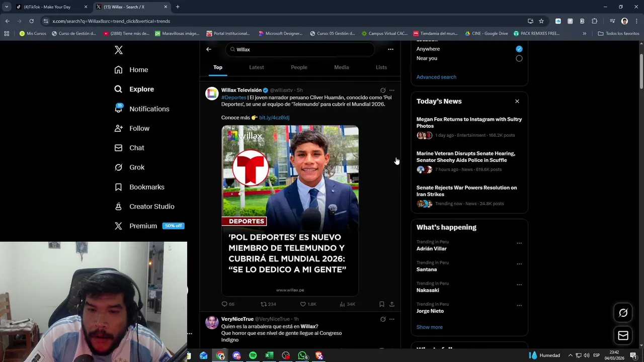Like Willax post with 1.8K likes

[x=308, y=304]
